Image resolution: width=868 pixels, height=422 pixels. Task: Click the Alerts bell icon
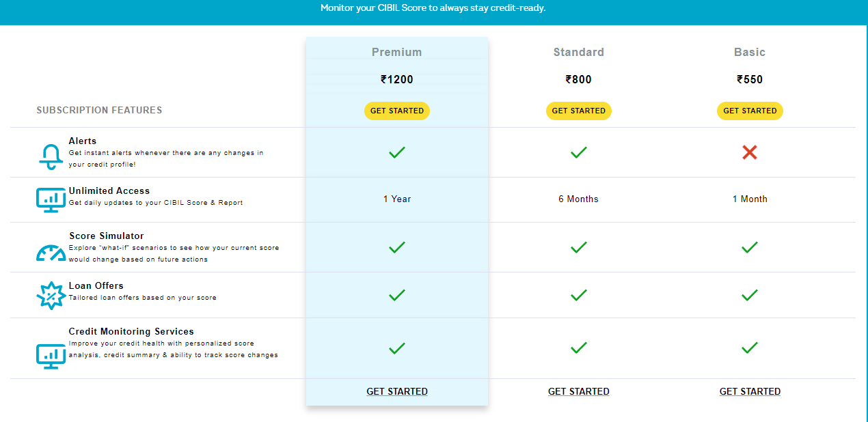pyautogui.click(x=50, y=154)
